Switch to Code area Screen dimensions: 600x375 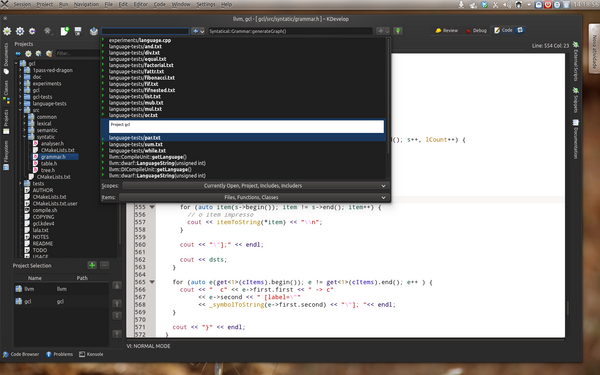point(503,30)
